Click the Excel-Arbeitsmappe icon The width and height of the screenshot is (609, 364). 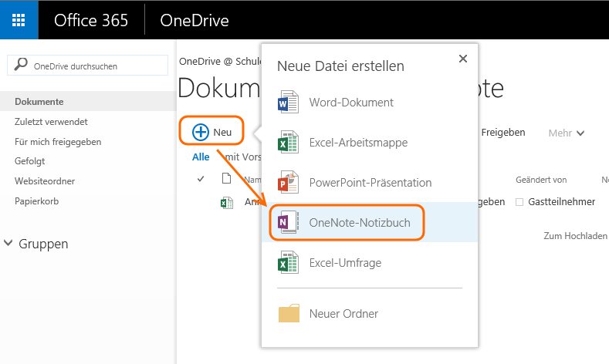point(287,143)
